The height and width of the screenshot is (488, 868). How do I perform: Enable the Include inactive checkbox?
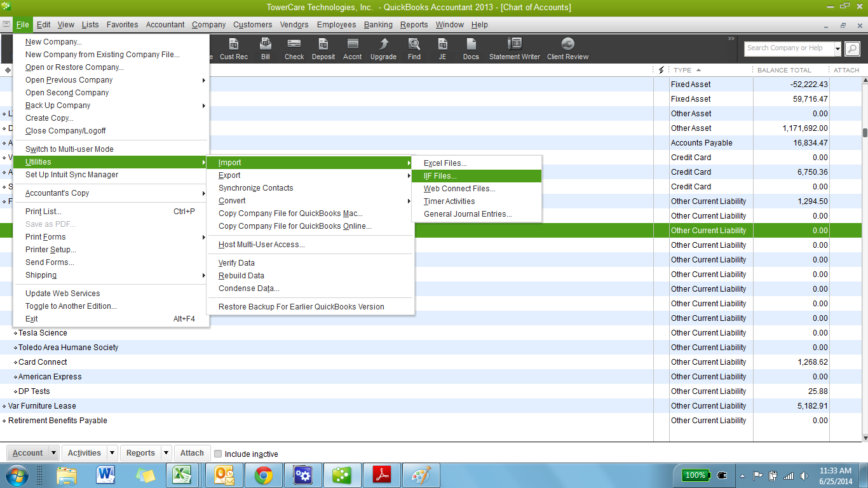[x=219, y=454]
